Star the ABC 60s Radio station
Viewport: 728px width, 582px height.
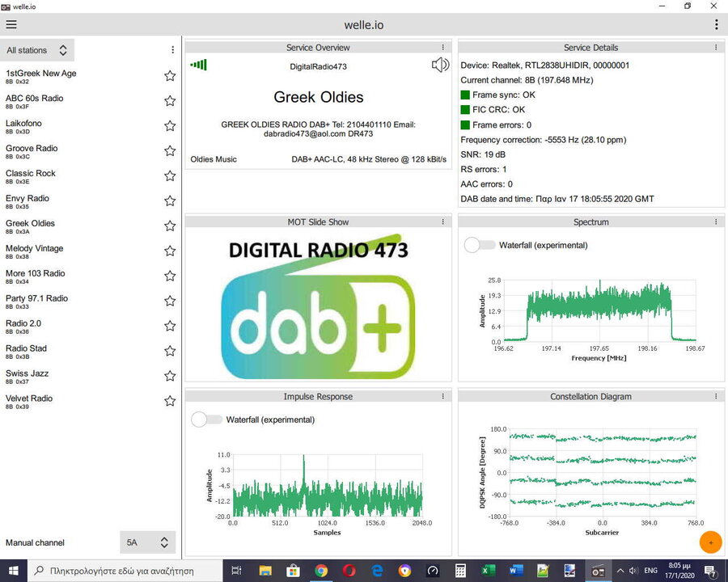(x=170, y=101)
